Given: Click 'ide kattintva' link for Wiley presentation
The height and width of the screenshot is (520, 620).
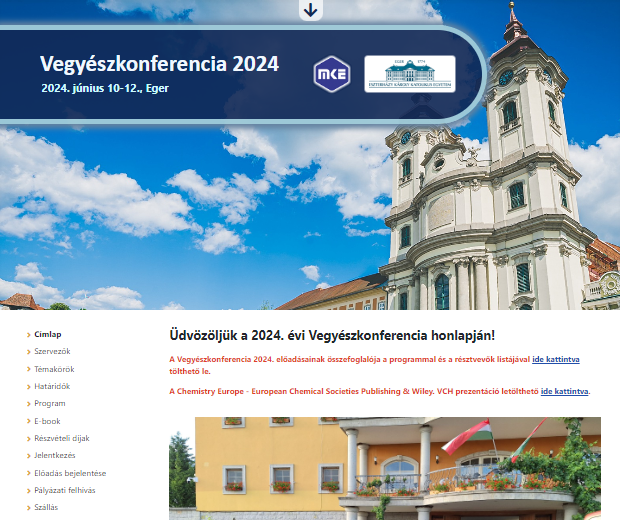Looking at the screenshot, I should coord(564,391).
